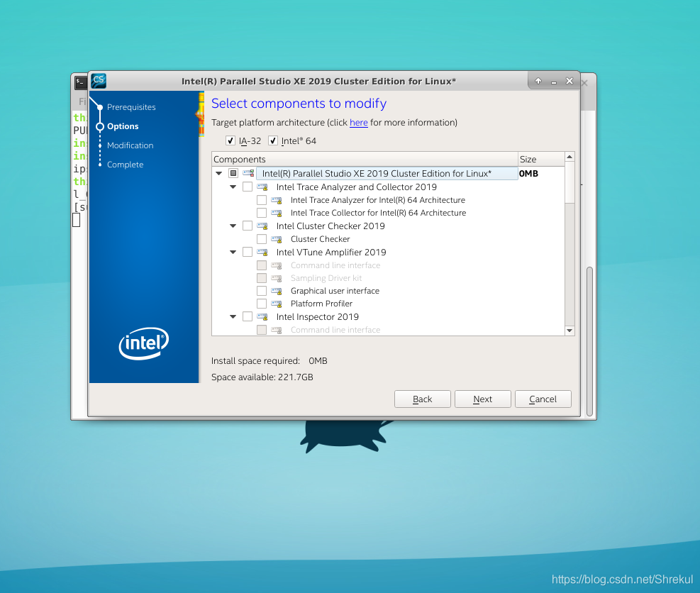Select the Intel VTune Amplifier 2019 row text

click(331, 253)
